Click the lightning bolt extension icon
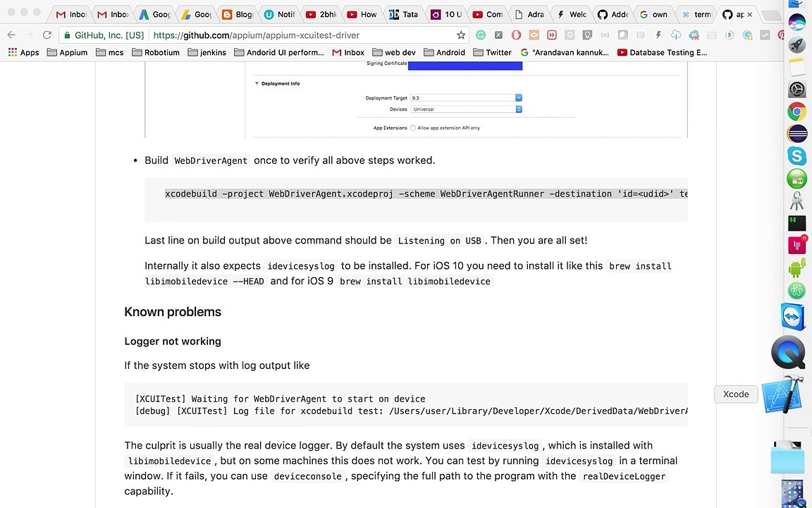 click(x=658, y=35)
